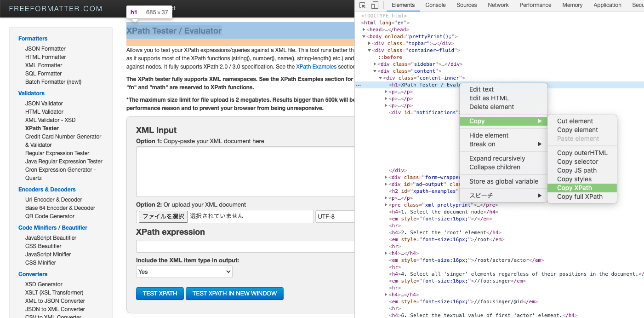644x318 pixels.
Task: Select Copy element entry
Action: click(x=582, y=130)
